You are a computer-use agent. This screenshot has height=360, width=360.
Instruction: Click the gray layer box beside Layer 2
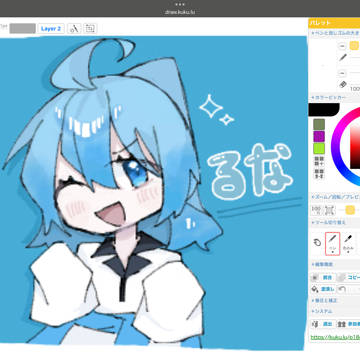point(22,29)
